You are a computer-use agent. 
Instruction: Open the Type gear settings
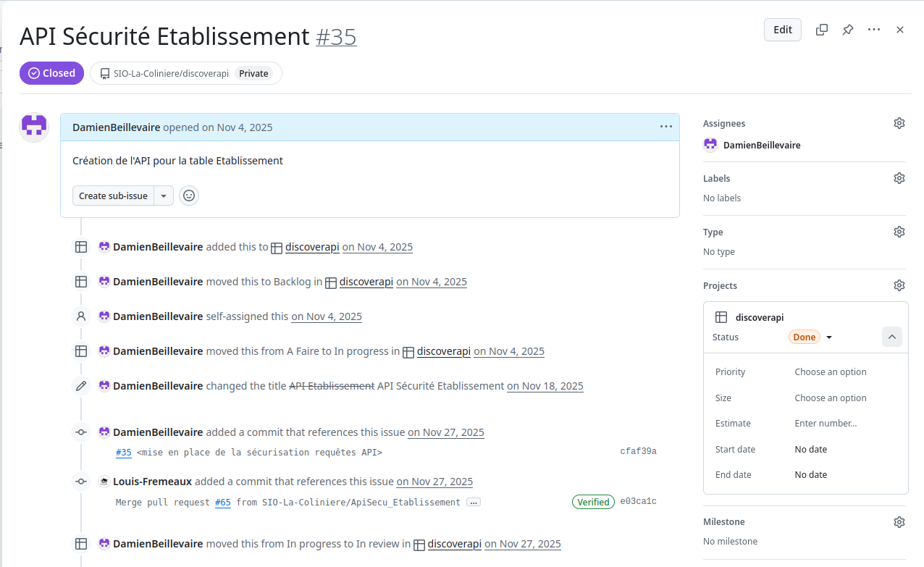click(899, 232)
